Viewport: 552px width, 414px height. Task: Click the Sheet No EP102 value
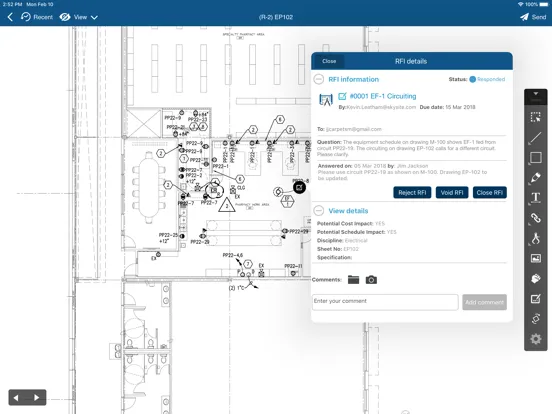tap(351, 249)
